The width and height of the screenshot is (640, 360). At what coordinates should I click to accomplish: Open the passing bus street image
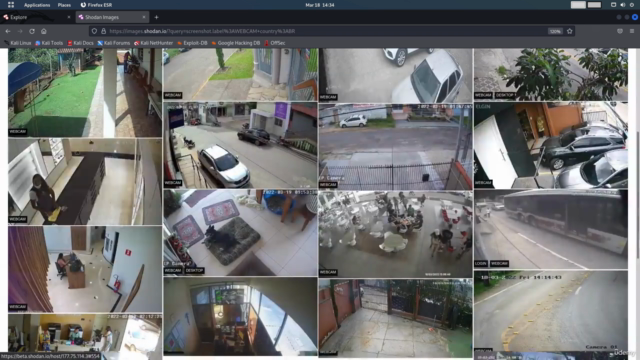(551, 229)
